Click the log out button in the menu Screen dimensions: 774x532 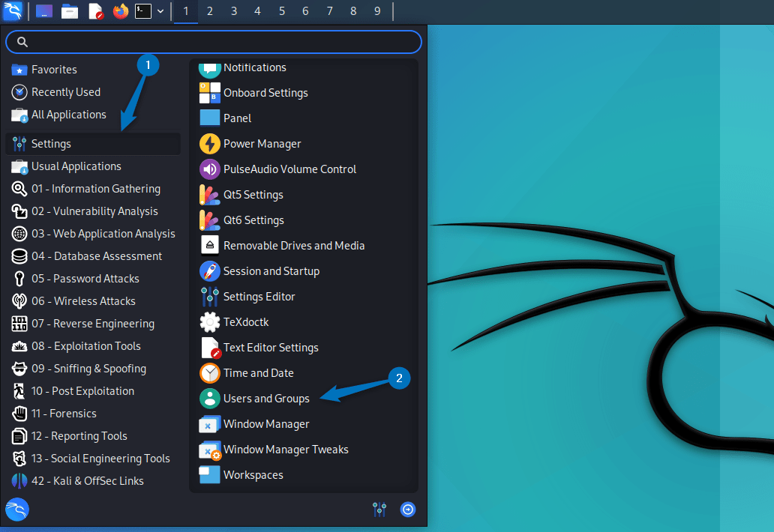(408, 510)
